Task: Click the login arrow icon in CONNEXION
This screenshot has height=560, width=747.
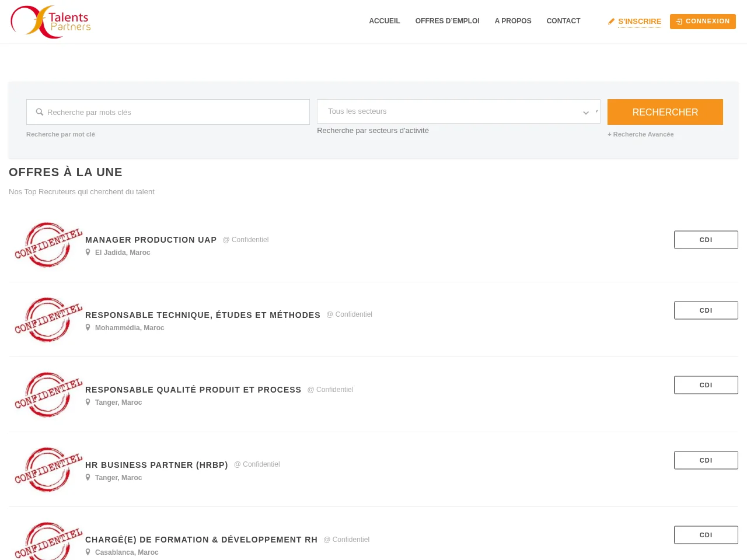Action: (679, 22)
